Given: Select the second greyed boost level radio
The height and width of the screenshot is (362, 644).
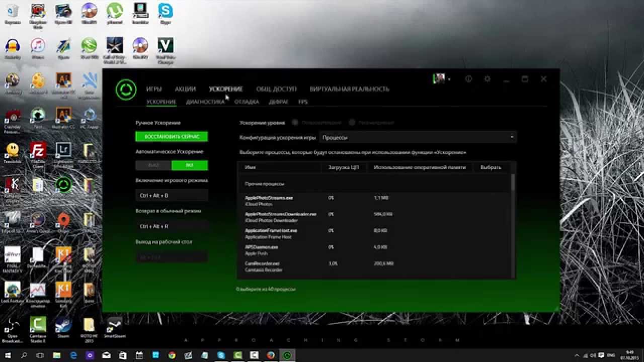Looking at the screenshot, I should click(352, 122).
